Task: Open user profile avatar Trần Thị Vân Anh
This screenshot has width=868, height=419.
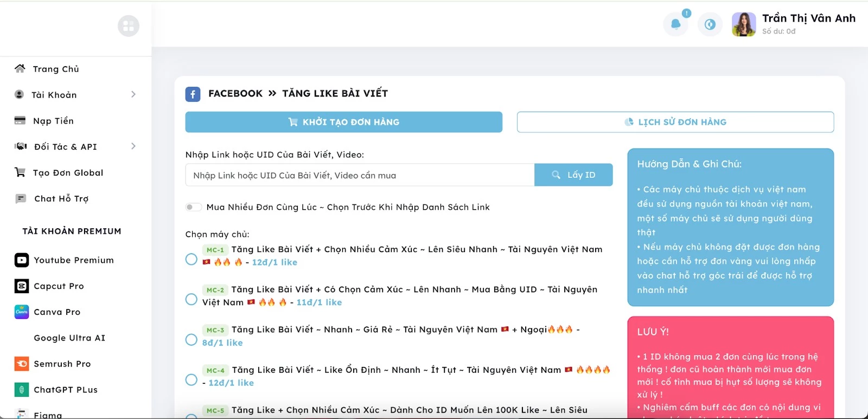Action: pyautogui.click(x=743, y=24)
